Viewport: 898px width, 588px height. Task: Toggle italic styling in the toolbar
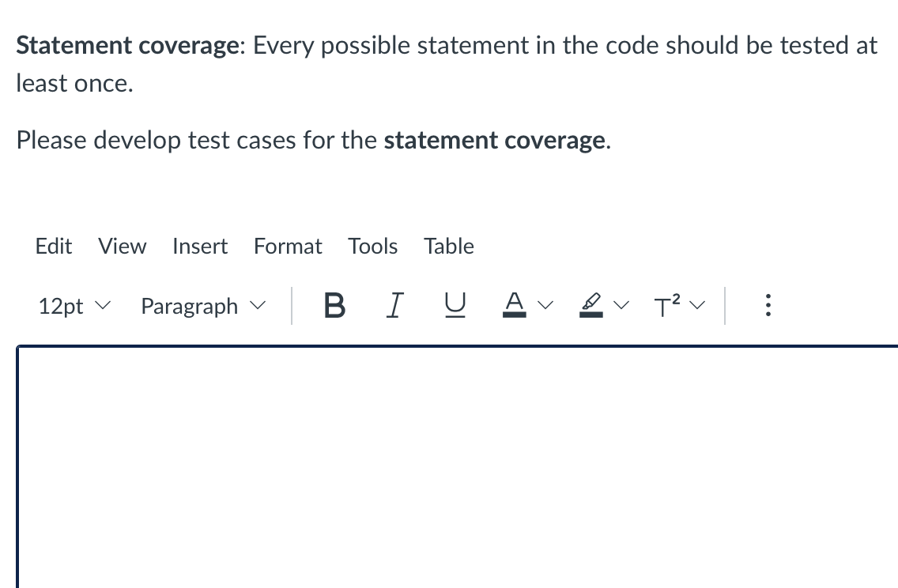tap(394, 306)
